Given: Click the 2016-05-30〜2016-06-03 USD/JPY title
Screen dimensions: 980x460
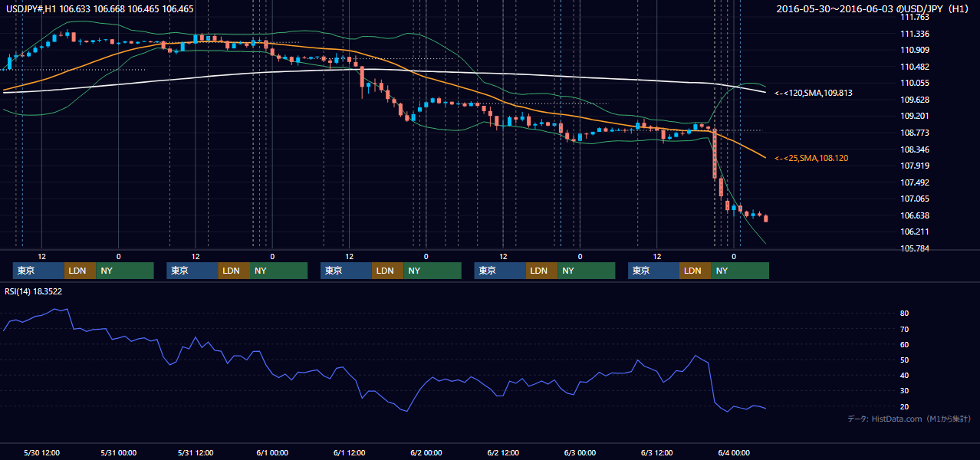Looking at the screenshot, I should click(x=873, y=8).
